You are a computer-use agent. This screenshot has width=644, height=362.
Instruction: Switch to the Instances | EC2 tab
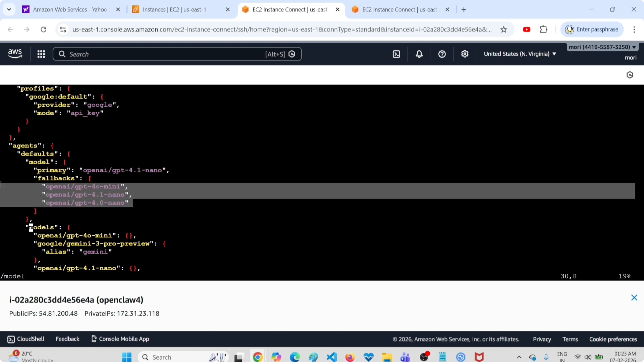coord(175,9)
